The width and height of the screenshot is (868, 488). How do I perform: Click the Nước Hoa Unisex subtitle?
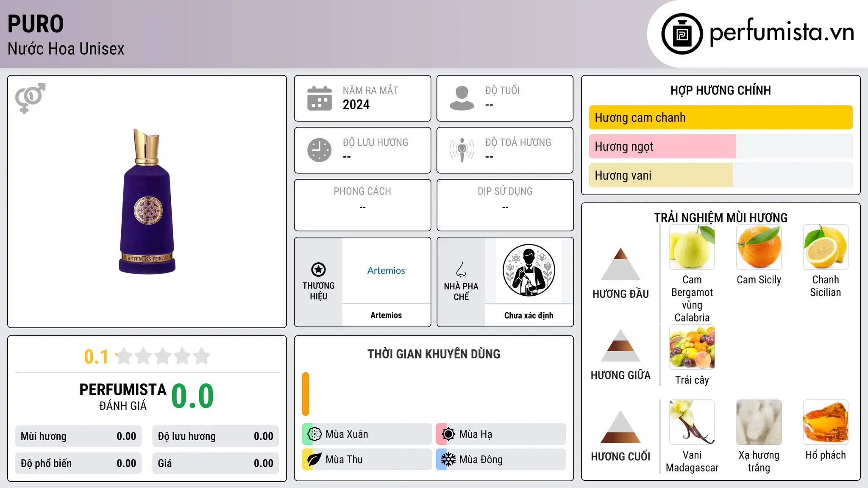tap(66, 49)
